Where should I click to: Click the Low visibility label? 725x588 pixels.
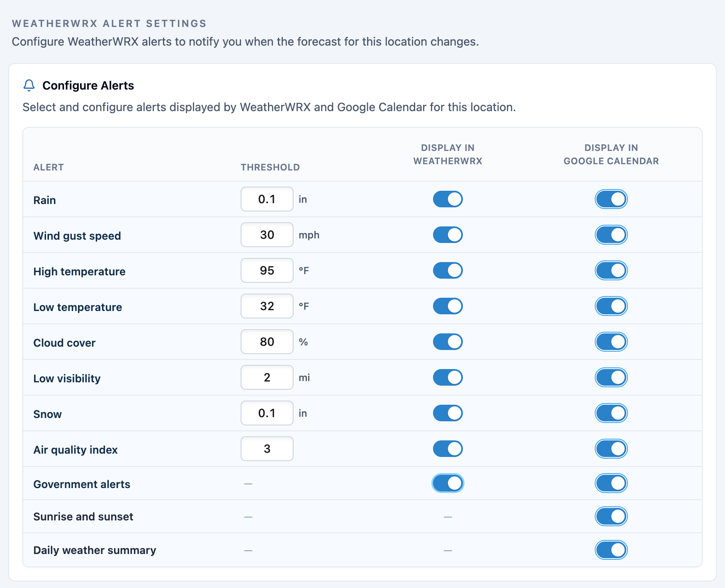[x=67, y=379]
